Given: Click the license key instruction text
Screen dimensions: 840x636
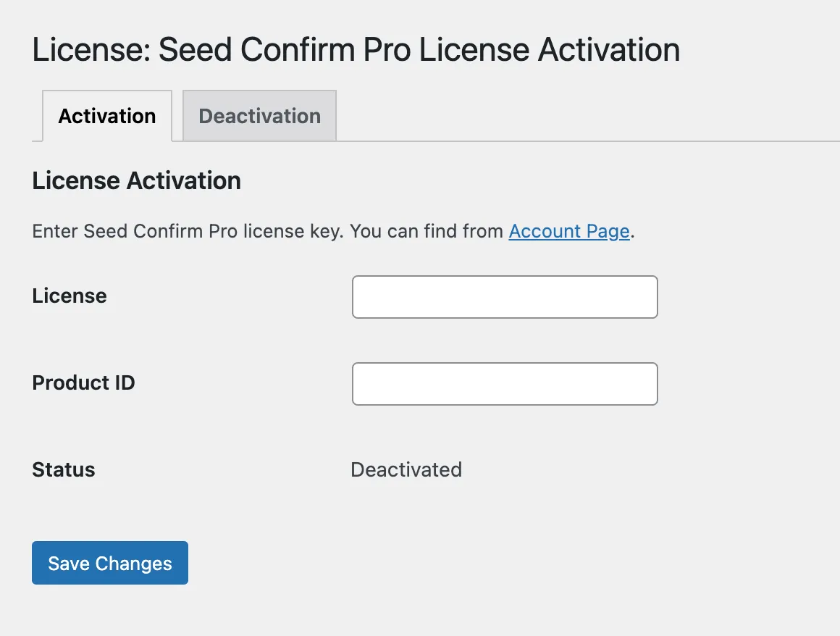Looking at the screenshot, I should pos(268,231).
